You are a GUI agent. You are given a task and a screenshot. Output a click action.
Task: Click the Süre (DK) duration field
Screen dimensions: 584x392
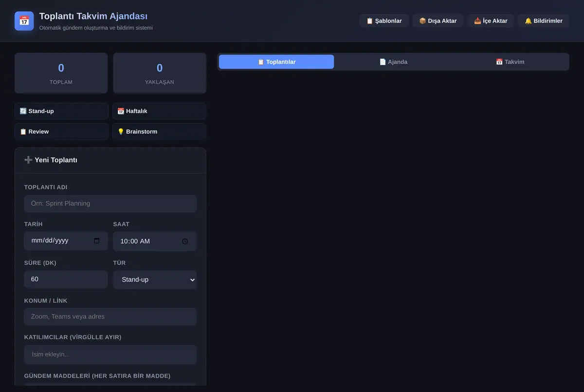pos(66,280)
